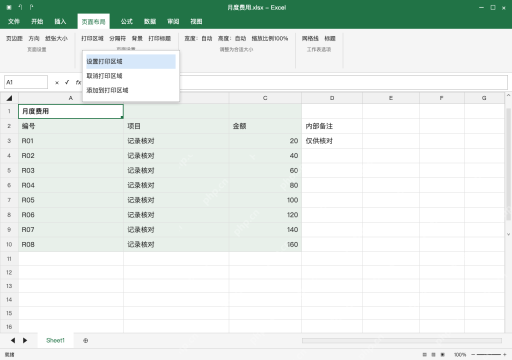Click the zoom in plus icon
Screen dimensions: 512x360
pyautogui.click(x=505, y=355)
